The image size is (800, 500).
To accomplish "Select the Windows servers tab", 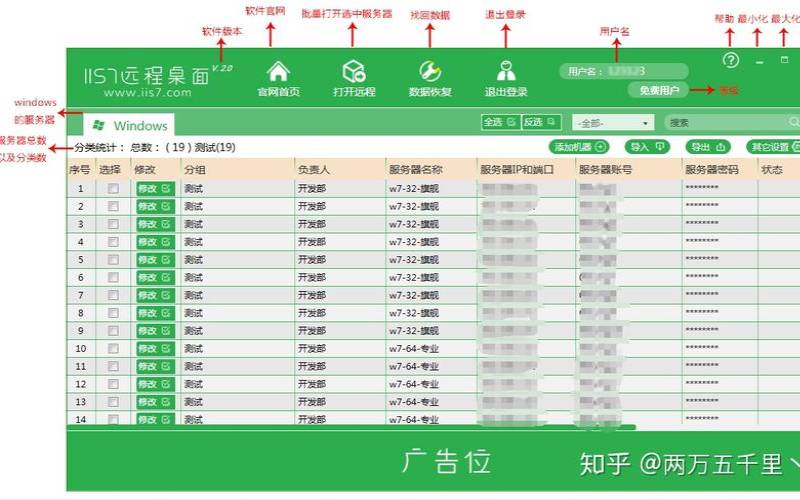I will (129, 125).
